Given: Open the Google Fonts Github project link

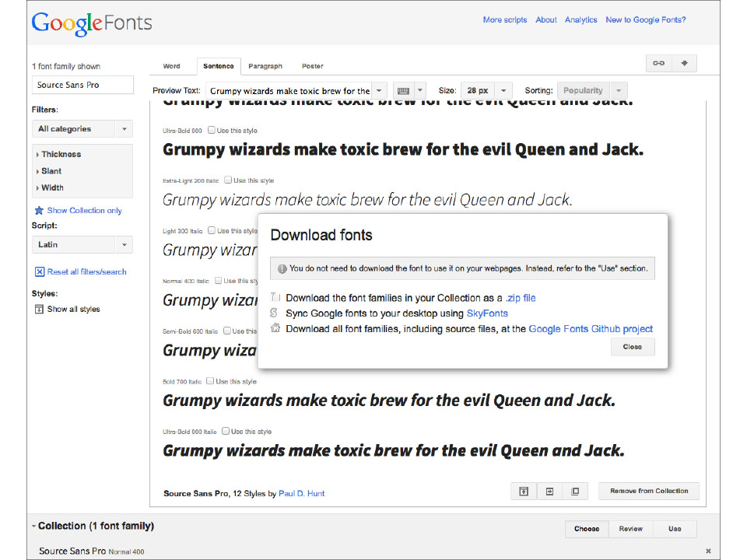Looking at the screenshot, I should [x=591, y=329].
